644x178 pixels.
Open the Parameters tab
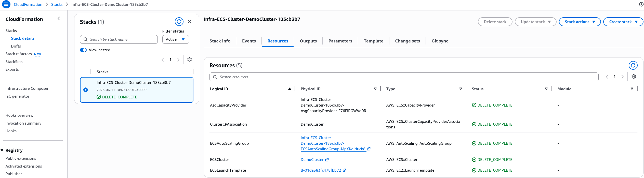[340, 41]
